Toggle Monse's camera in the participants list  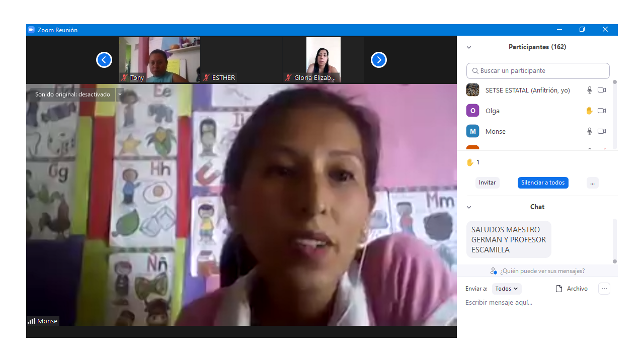pos(601,131)
